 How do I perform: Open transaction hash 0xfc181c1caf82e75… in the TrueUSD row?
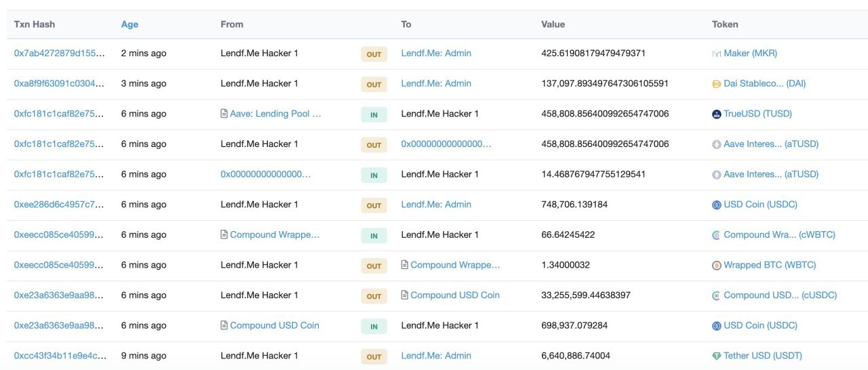click(x=60, y=114)
